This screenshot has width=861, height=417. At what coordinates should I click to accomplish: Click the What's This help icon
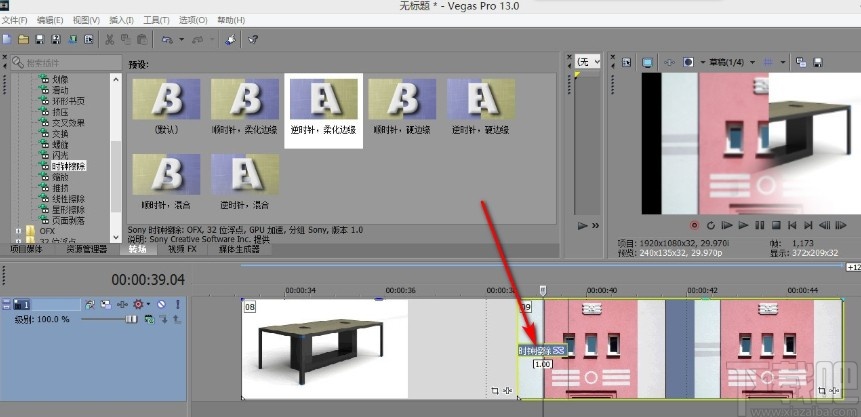pos(253,40)
